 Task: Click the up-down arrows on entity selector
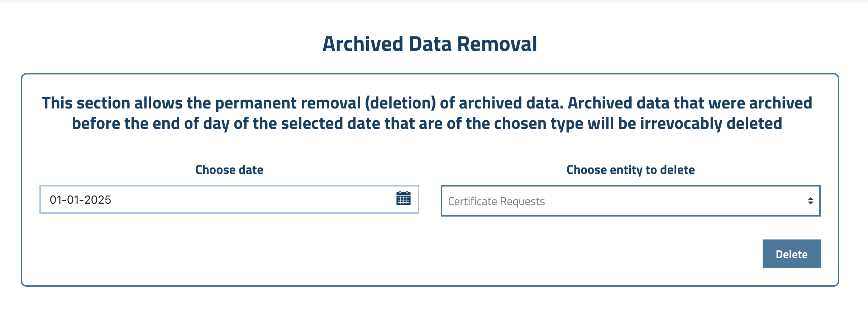[x=810, y=201]
